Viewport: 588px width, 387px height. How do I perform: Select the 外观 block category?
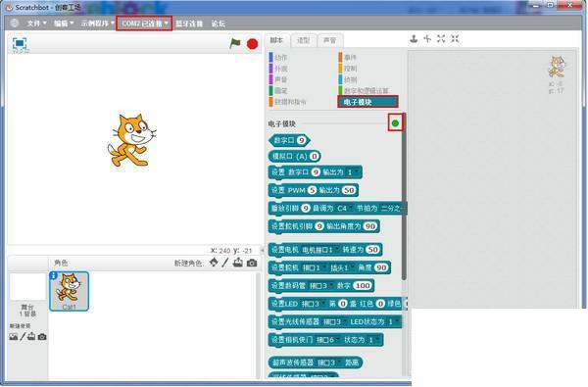(x=280, y=69)
